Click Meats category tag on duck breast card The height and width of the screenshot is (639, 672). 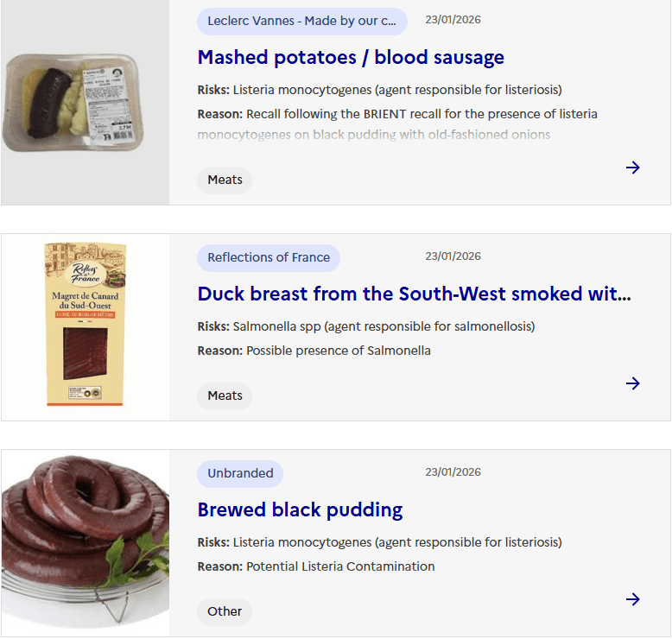pyautogui.click(x=225, y=395)
